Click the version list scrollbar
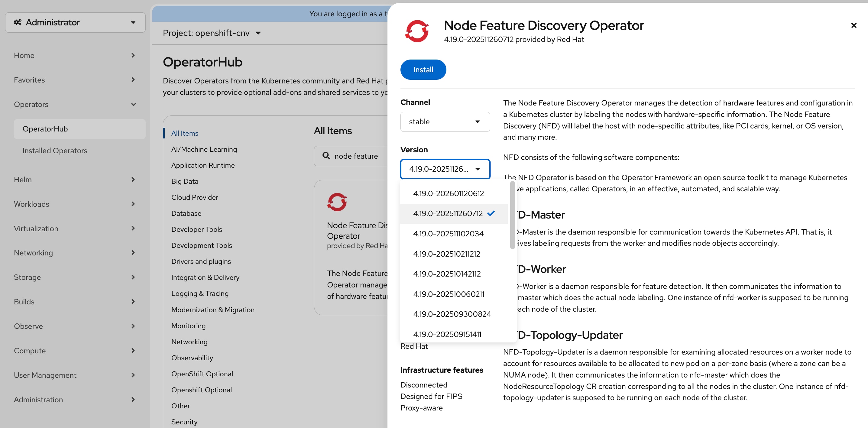This screenshot has height=428, width=868. coord(512,215)
